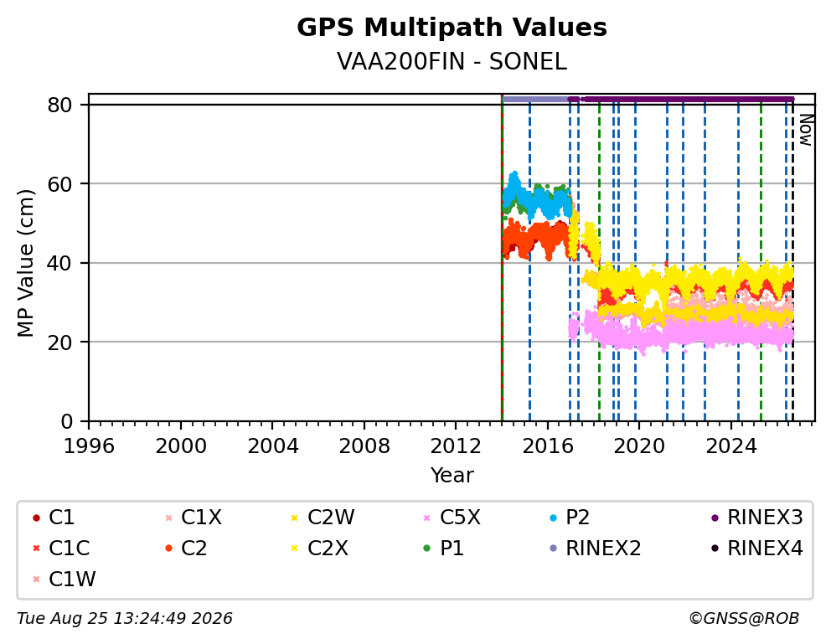Screen dimensions: 831x644
Task: Click the vertical Now marker label
Action: point(806,131)
